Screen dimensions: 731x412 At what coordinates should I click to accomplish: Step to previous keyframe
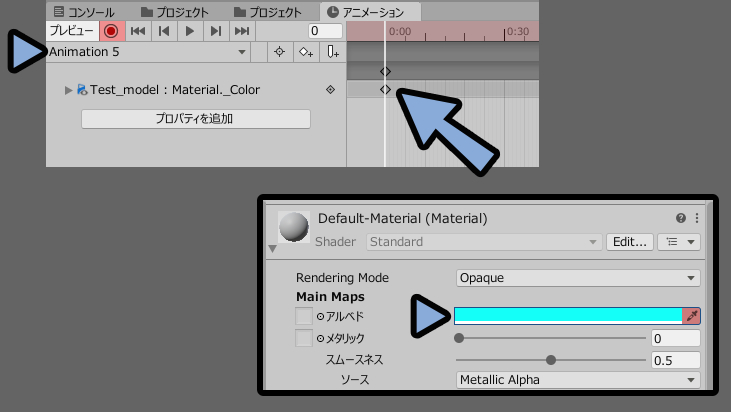coord(164,31)
